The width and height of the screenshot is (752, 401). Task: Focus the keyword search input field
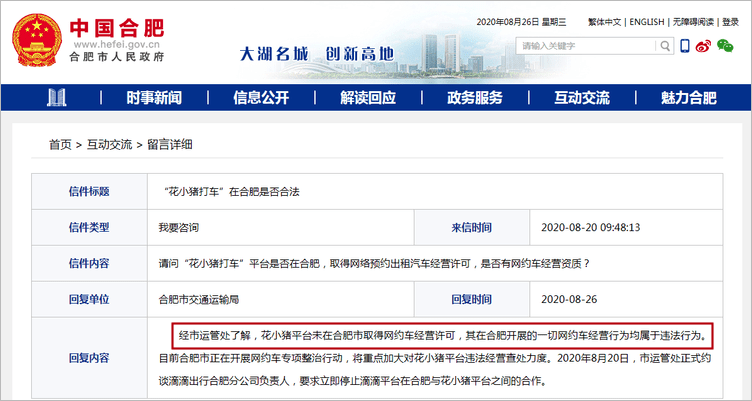coord(585,46)
